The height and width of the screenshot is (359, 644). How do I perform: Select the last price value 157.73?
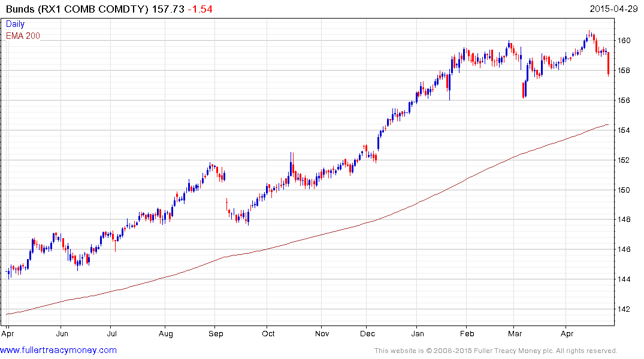pos(168,9)
